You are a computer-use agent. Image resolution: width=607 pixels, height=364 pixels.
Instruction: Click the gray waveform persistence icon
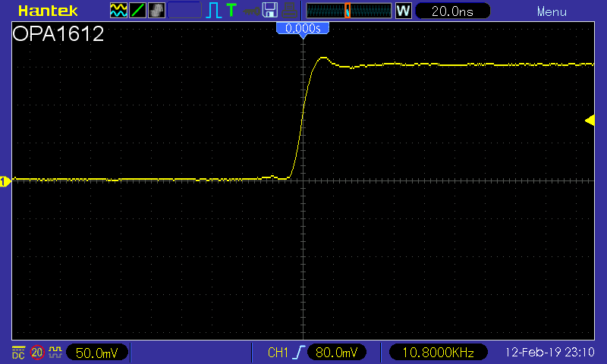tap(156, 11)
